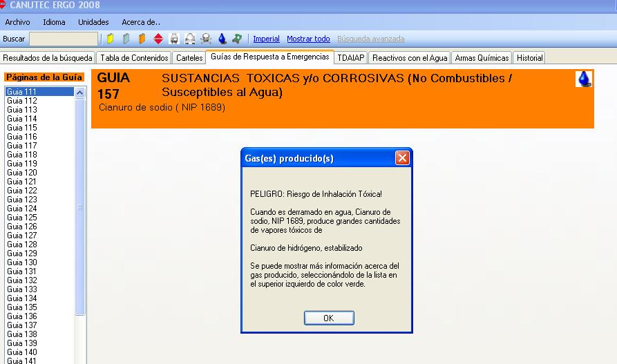Click the skull and crossbones toxic icon
This screenshot has width=617, height=364.
click(206, 39)
